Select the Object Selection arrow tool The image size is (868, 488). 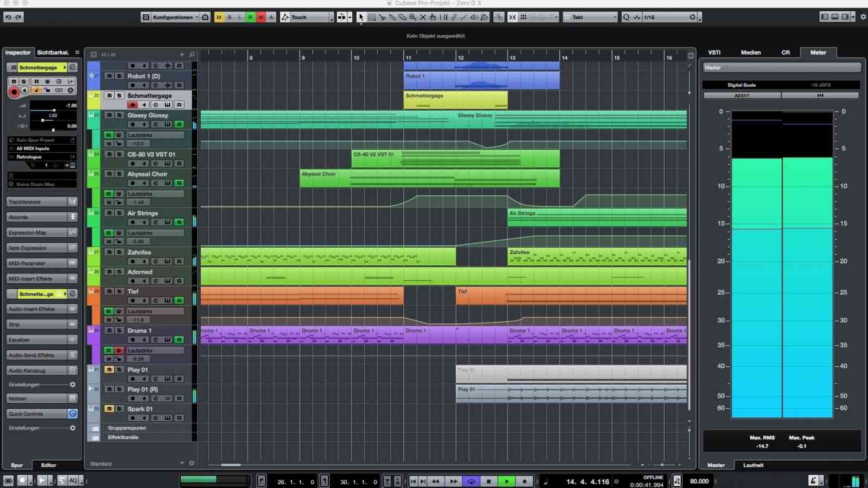(360, 17)
